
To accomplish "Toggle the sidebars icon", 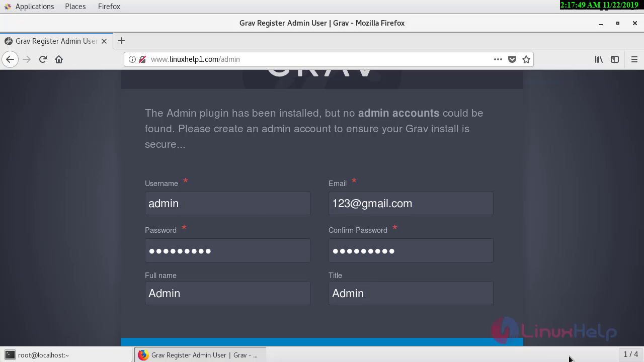I will pyautogui.click(x=615, y=59).
